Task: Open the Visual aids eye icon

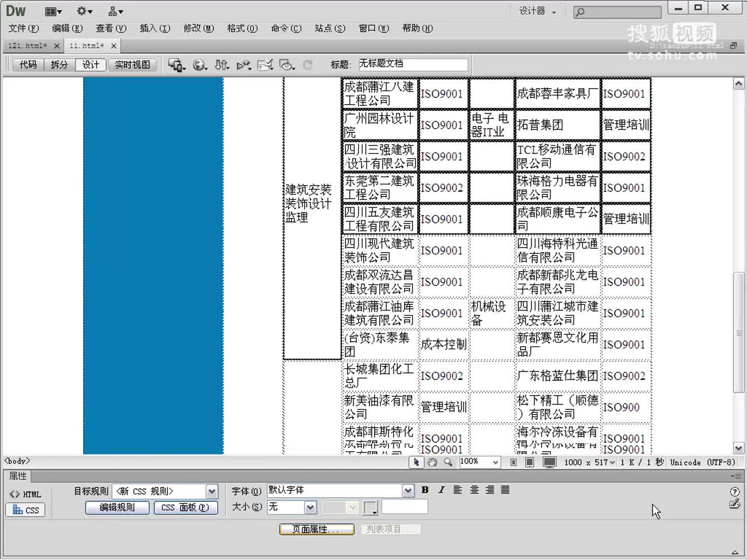Action: coord(287,65)
